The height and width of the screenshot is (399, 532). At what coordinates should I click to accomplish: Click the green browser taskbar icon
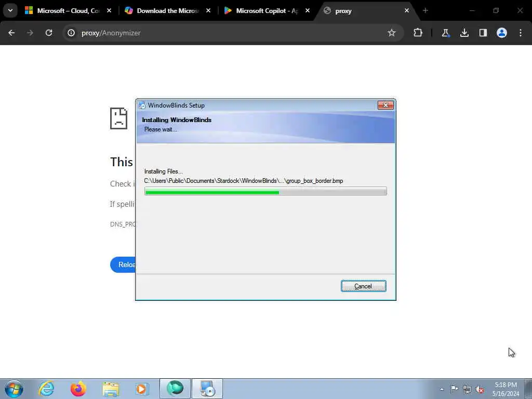[175, 389]
